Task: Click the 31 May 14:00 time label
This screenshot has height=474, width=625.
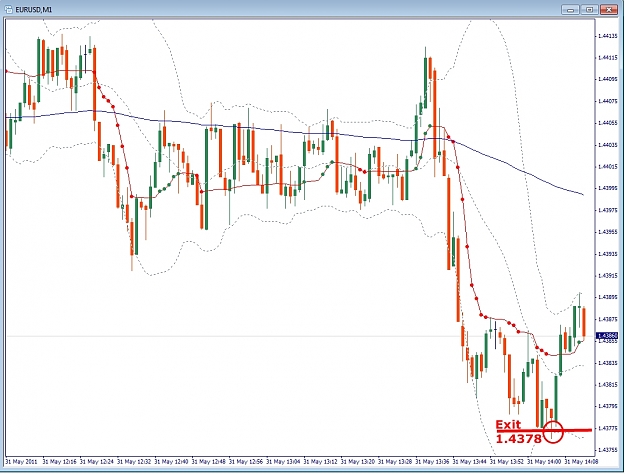Action: (x=544, y=462)
